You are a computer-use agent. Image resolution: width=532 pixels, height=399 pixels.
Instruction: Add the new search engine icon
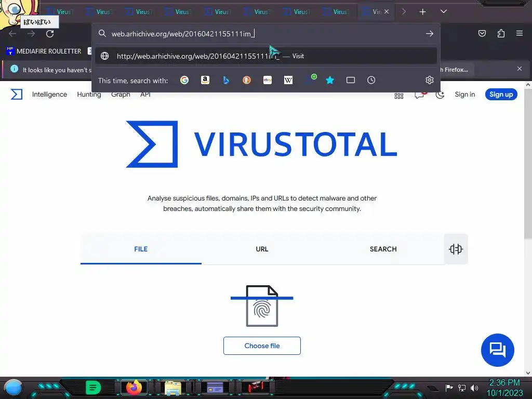311,79
